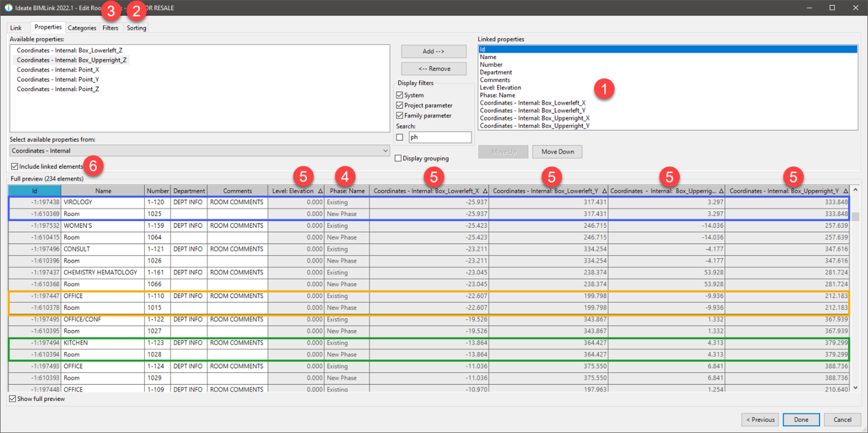Open the Sorting tab
868x433 pixels.
(136, 28)
